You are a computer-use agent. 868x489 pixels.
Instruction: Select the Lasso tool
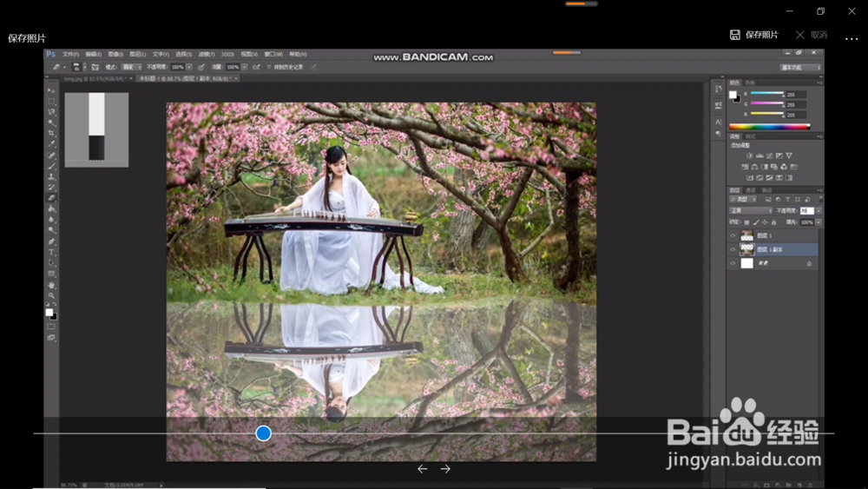[x=51, y=112]
